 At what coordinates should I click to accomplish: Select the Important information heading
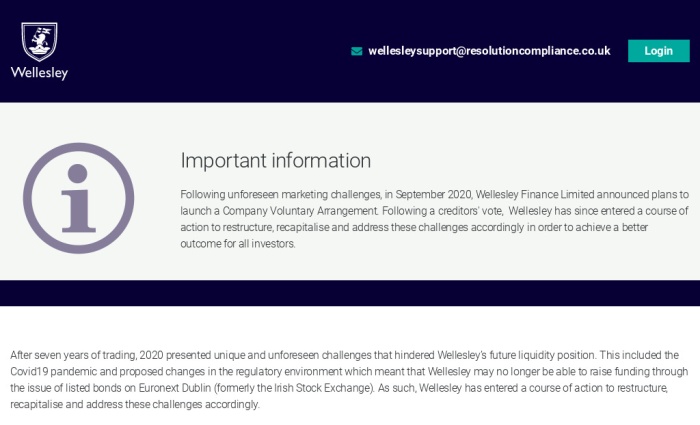[275, 160]
